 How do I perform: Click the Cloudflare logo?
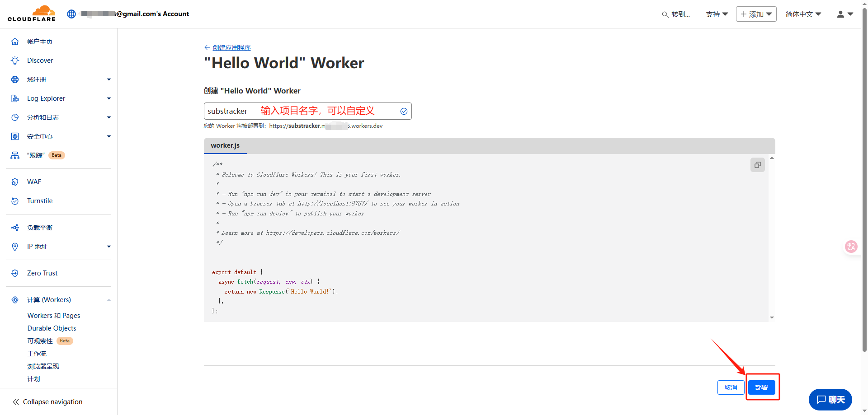click(32, 14)
